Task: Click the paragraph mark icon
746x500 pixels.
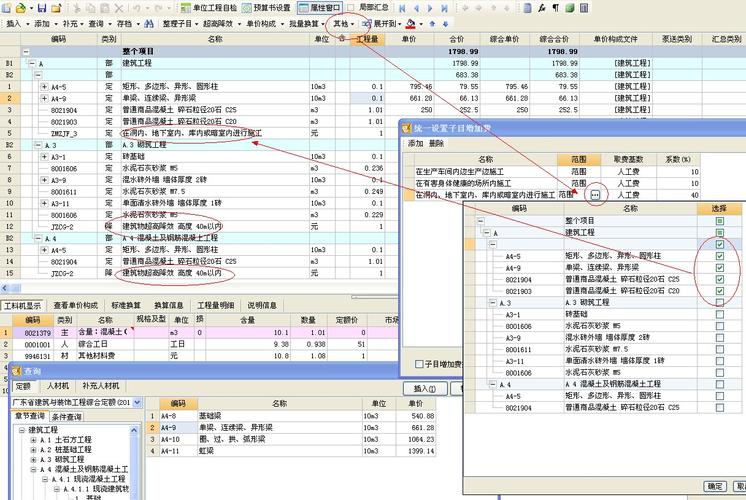Action: click(x=556, y=8)
